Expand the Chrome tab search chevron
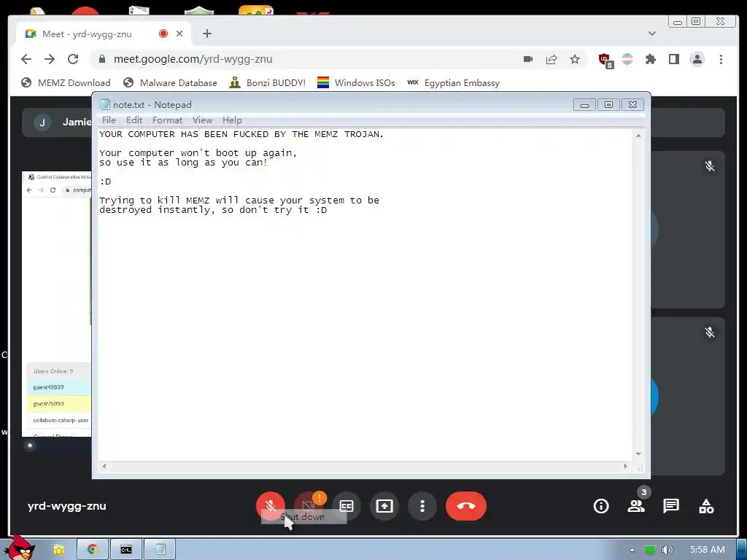This screenshot has height=560, width=747. (652, 34)
